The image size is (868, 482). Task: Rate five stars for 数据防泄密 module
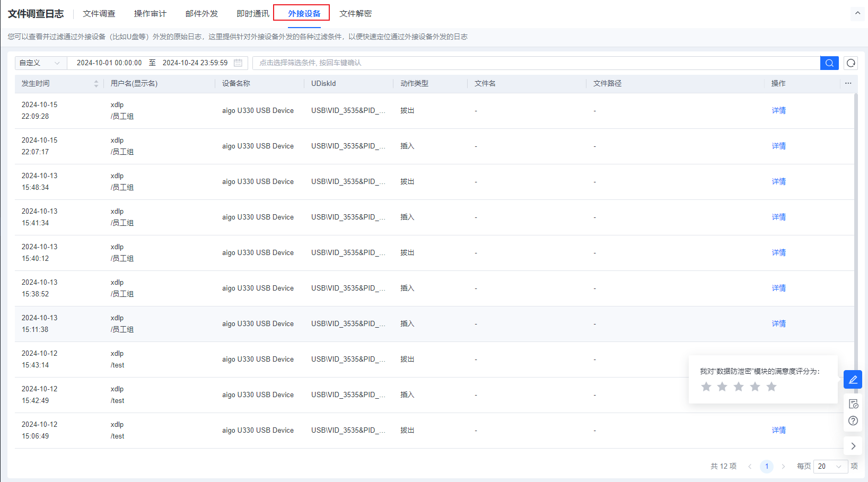771,387
